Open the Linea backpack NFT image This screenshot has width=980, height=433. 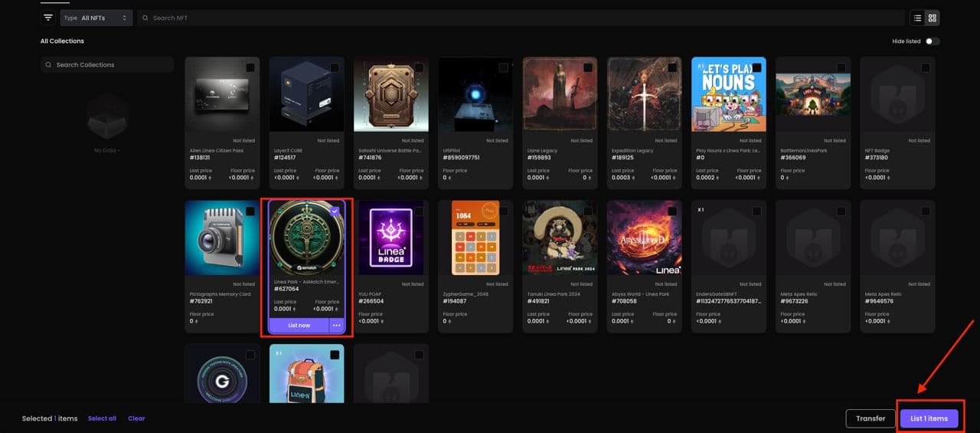coord(306,373)
